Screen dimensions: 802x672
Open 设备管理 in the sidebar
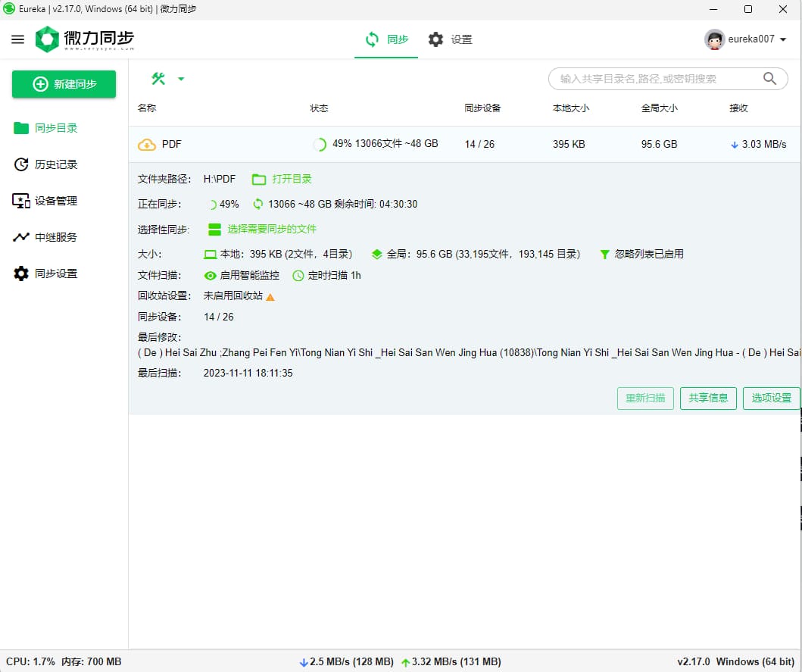point(46,201)
